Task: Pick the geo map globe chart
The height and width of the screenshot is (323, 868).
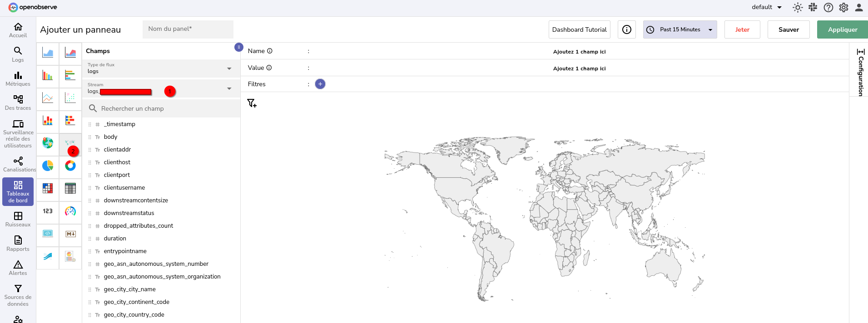Action: coord(48,143)
